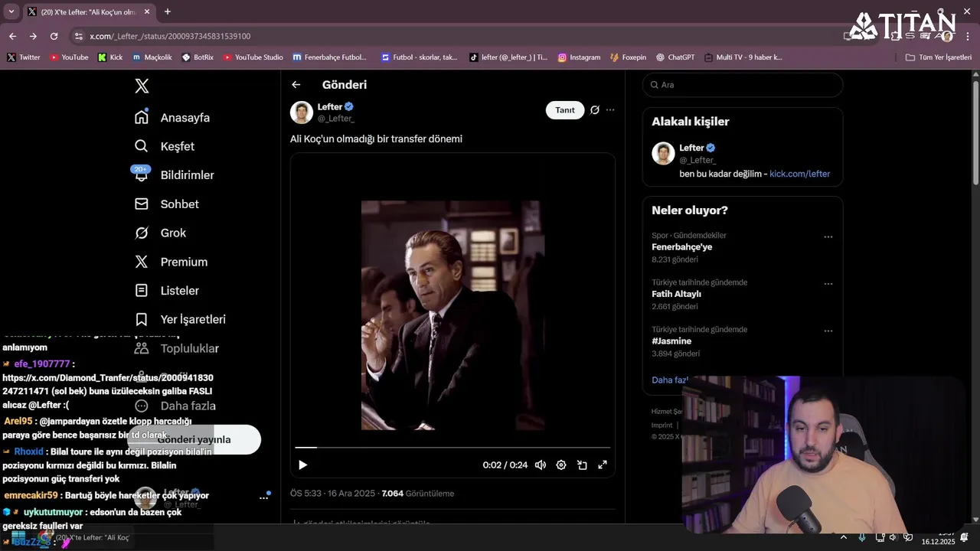
Task: Click the video frame
Action: pos(452,315)
